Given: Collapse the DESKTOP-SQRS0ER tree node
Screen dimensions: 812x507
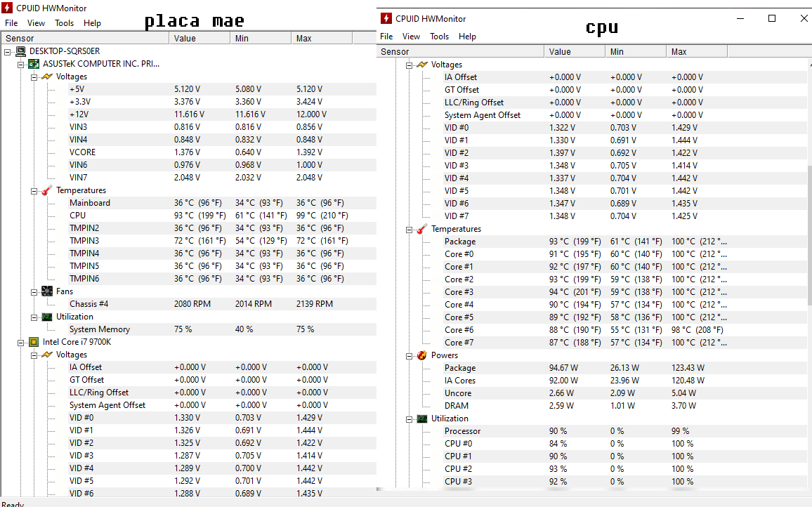Looking at the screenshot, I should [x=7, y=52].
